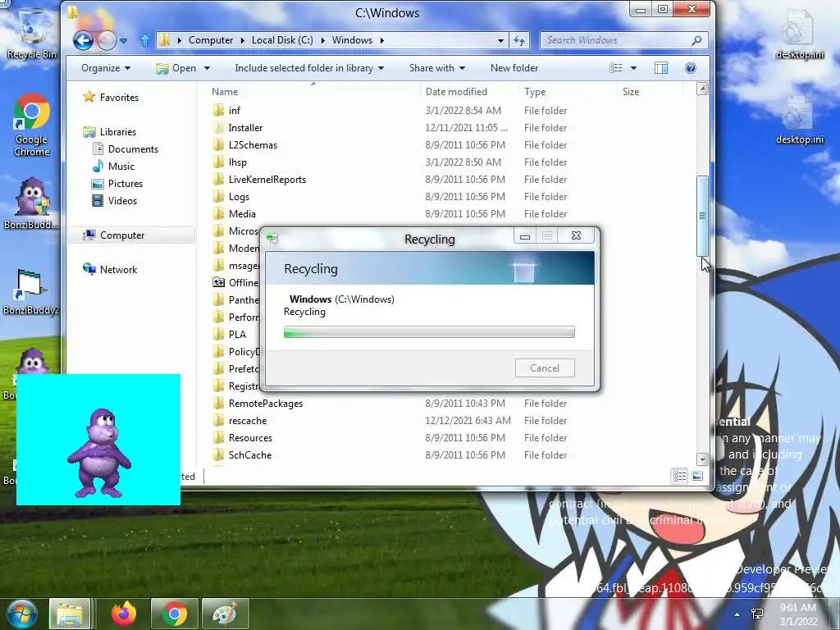Image resolution: width=840 pixels, height=630 pixels.
Task: Select the Resources folder
Action: click(x=251, y=438)
